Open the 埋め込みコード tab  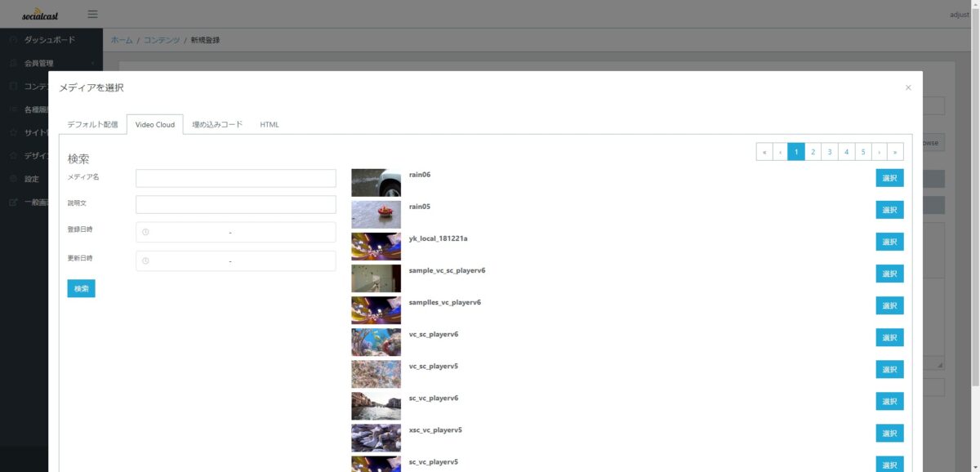[217, 125]
